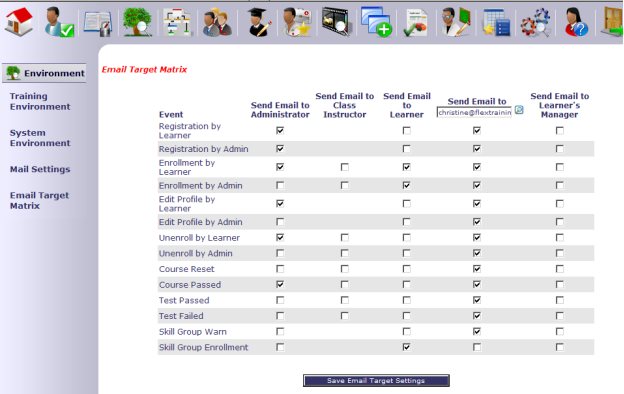
Task: Click the Environment section header label
Action: click(54, 73)
